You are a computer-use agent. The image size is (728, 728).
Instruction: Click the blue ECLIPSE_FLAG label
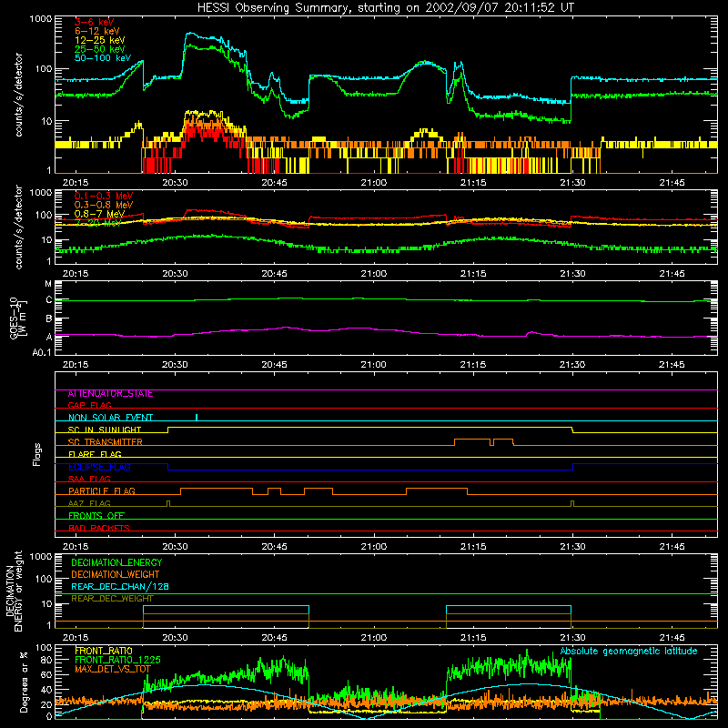[99, 467]
